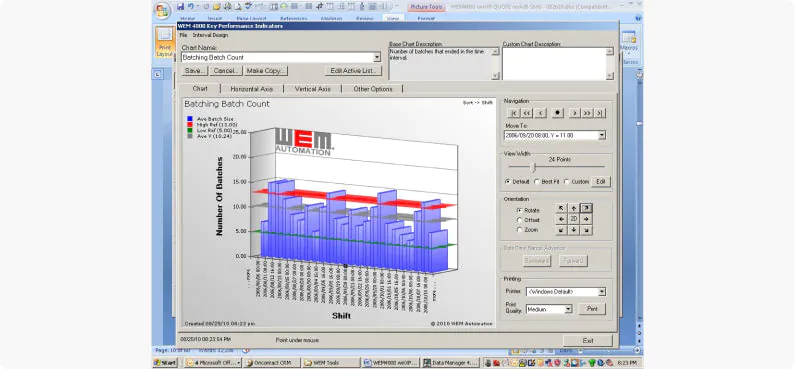
Task: Click the Picture Tools tab in Word
Action: [426, 7]
